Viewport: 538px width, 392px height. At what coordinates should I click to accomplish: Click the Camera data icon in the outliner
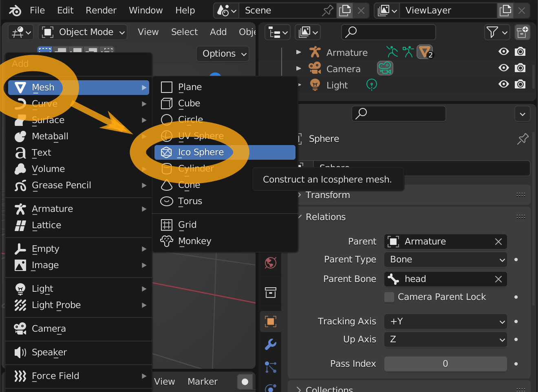pyautogui.click(x=385, y=68)
